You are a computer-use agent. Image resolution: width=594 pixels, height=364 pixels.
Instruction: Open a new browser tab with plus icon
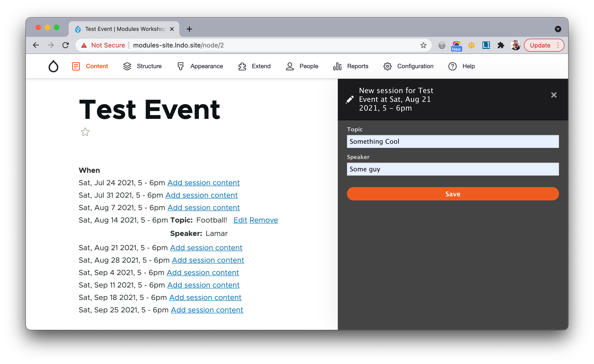tap(189, 29)
